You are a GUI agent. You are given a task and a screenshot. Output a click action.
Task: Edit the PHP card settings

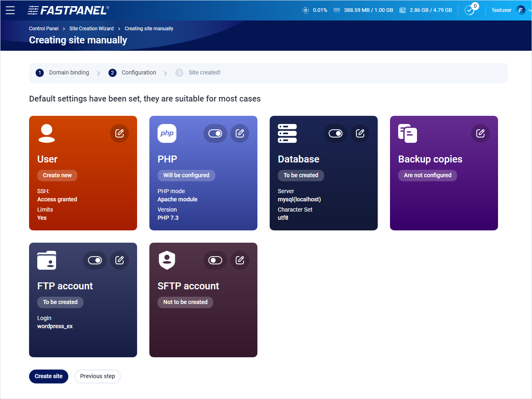(x=240, y=133)
